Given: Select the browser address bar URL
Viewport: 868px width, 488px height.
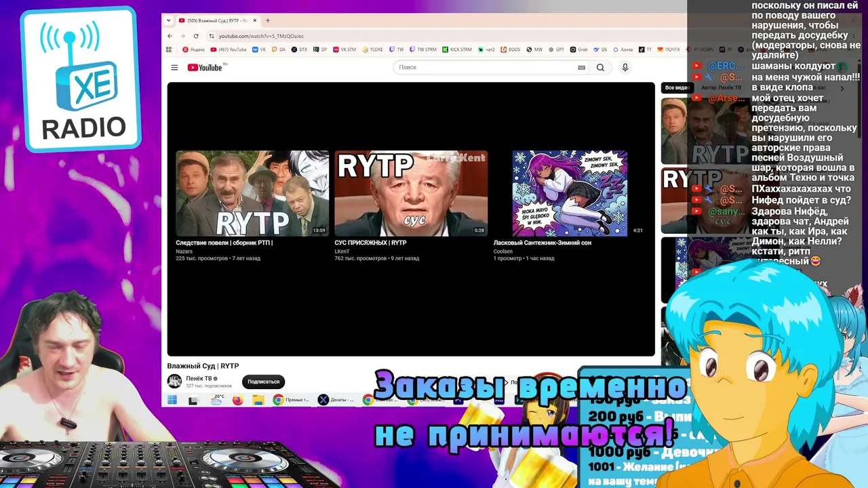Looking at the screenshot, I should pos(261,36).
